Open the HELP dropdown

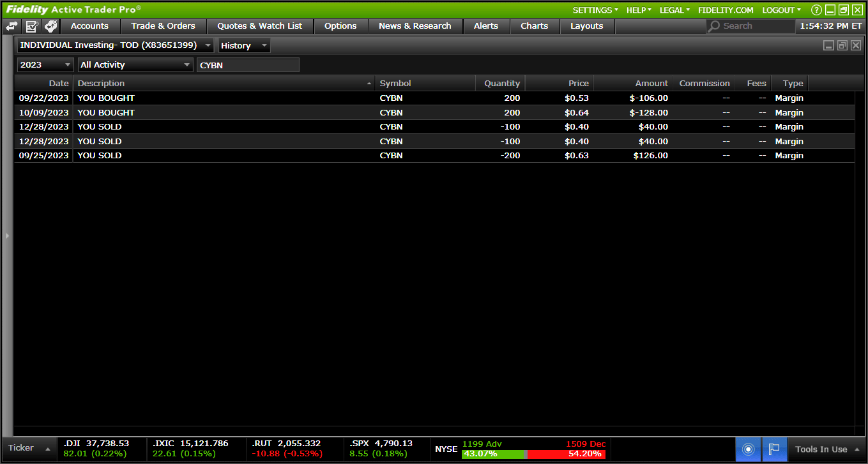pyautogui.click(x=639, y=10)
